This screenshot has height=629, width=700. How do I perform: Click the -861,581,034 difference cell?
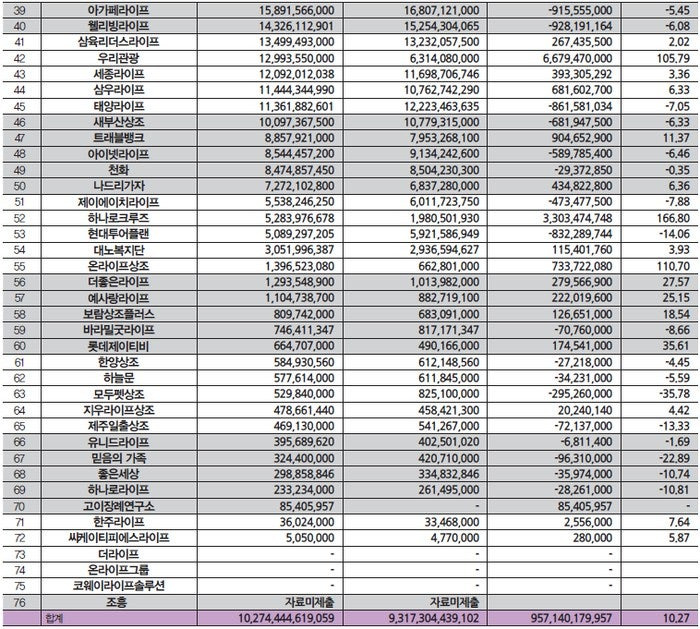point(580,107)
